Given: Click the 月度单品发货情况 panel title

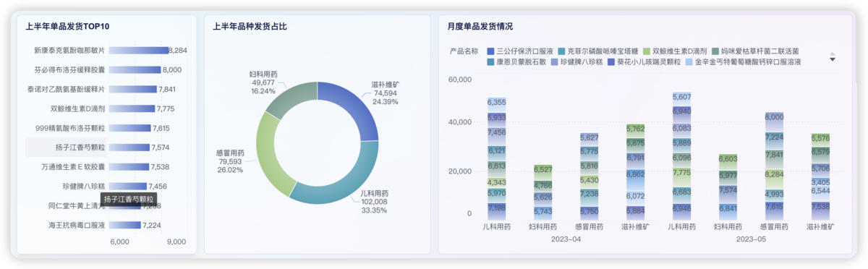Looking at the screenshot, I should [x=480, y=27].
